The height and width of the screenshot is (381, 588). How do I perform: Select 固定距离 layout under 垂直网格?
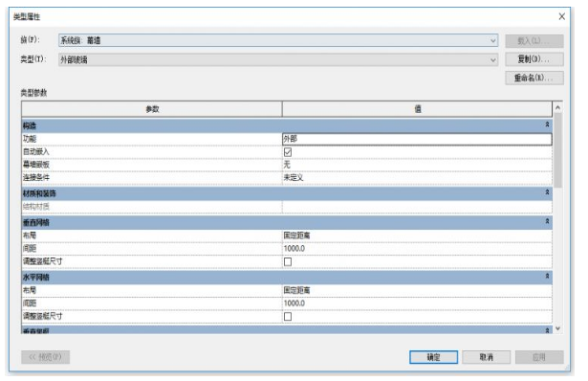[417, 235]
